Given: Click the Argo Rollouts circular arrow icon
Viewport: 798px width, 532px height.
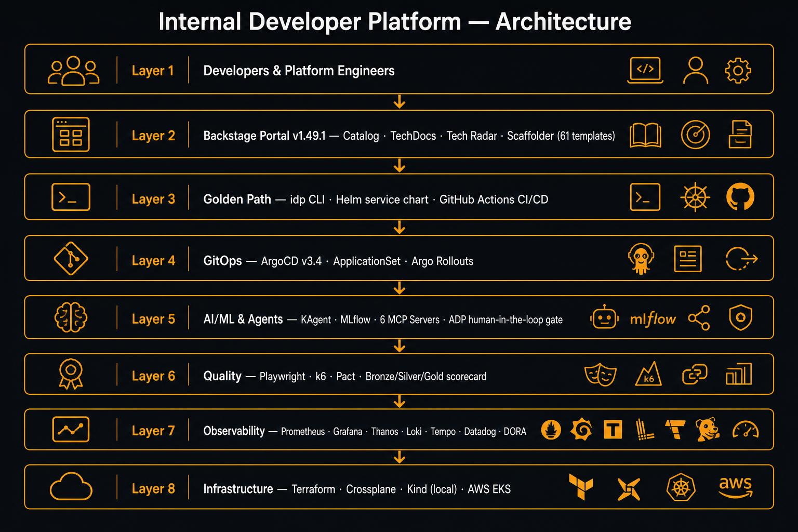Looking at the screenshot, I should click(x=741, y=259).
